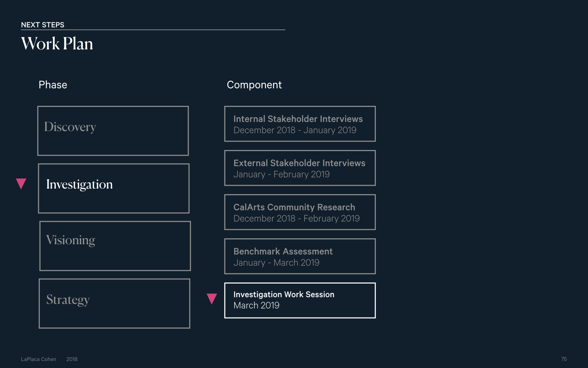Select the Investigation phase box

point(114,188)
